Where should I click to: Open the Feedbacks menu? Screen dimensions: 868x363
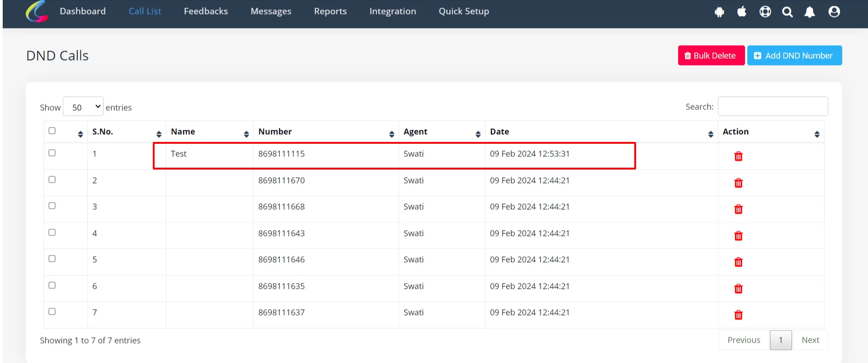pyautogui.click(x=206, y=11)
